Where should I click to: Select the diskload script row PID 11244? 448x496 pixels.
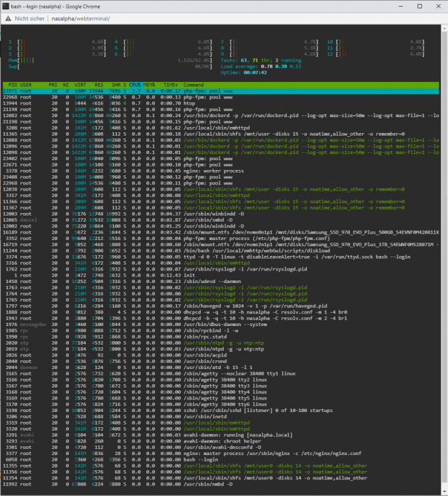pyautogui.click(x=220, y=251)
